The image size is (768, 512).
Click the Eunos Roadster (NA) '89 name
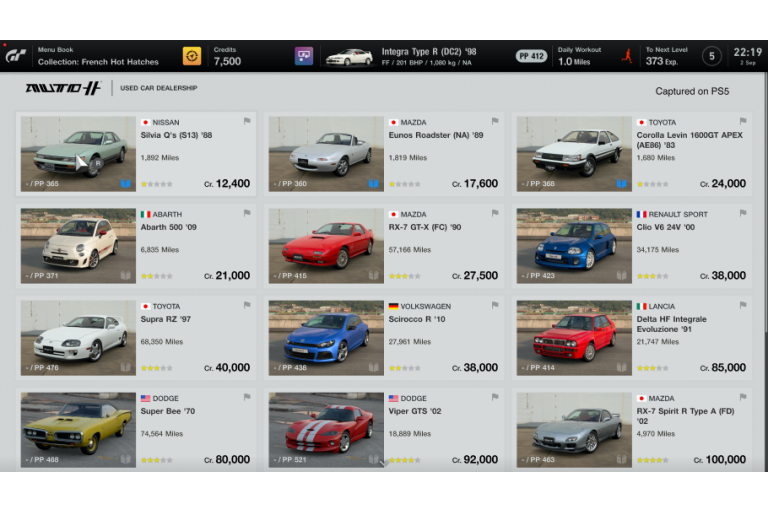pos(436,135)
